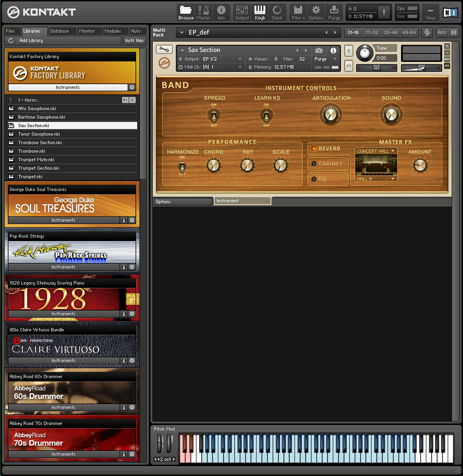Viewport: 463px width, 476px height.
Task: Open Factory Library gear settings
Action: coord(132,87)
